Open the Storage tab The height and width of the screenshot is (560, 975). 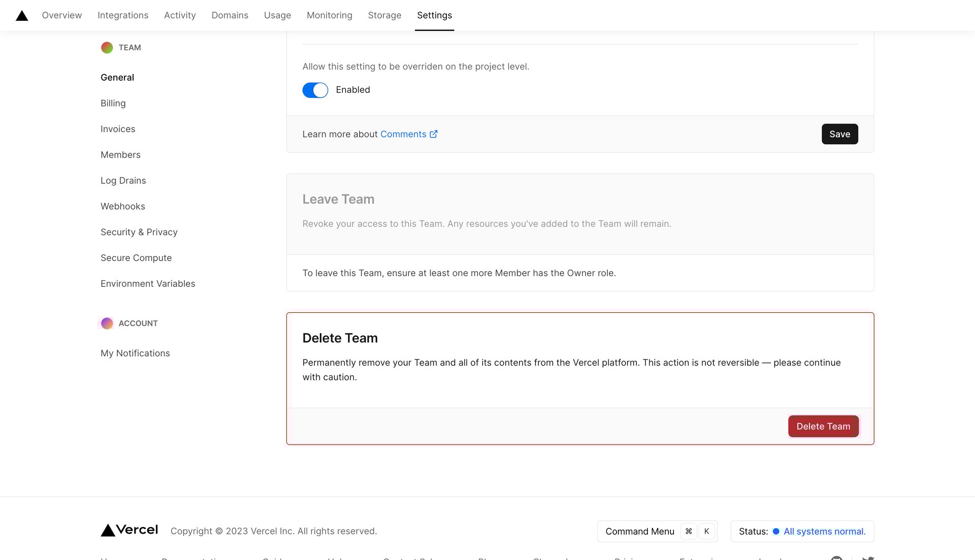[384, 15]
